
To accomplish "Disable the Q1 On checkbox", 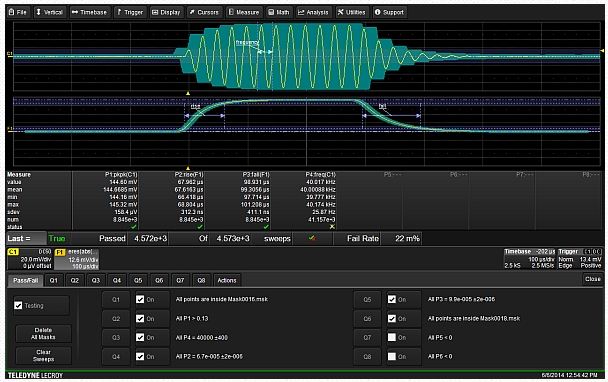I will 140,299.
